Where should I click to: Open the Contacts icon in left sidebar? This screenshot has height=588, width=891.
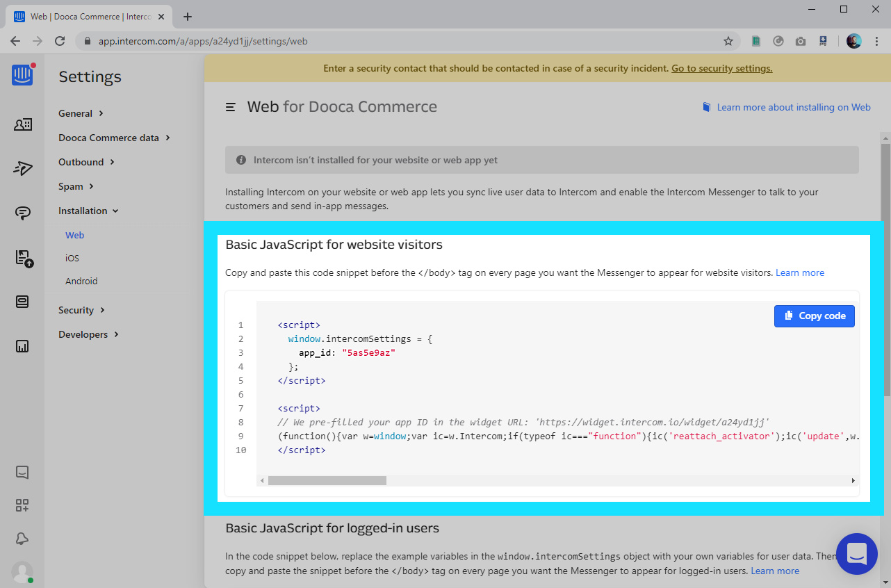coord(22,124)
